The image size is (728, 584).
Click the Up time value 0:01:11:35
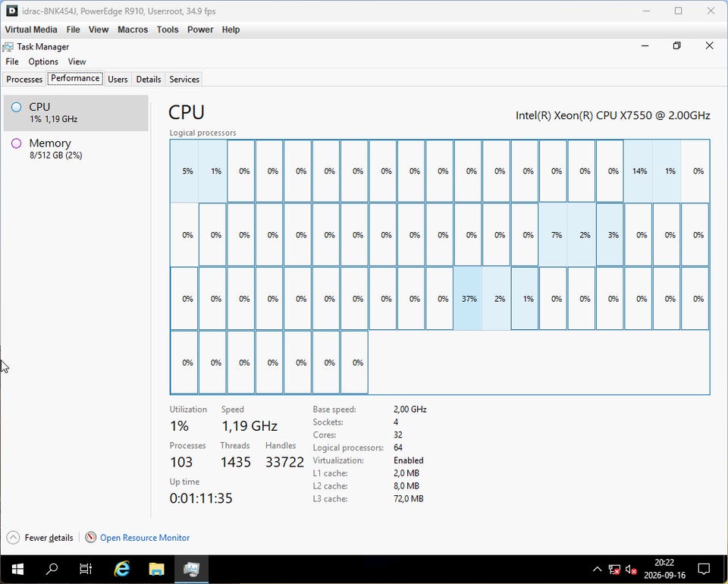(x=201, y=498)
